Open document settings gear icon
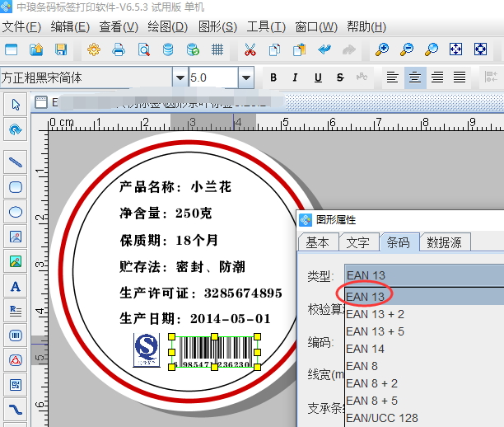This screenshot has height=427, width=504. click(94, 50)
